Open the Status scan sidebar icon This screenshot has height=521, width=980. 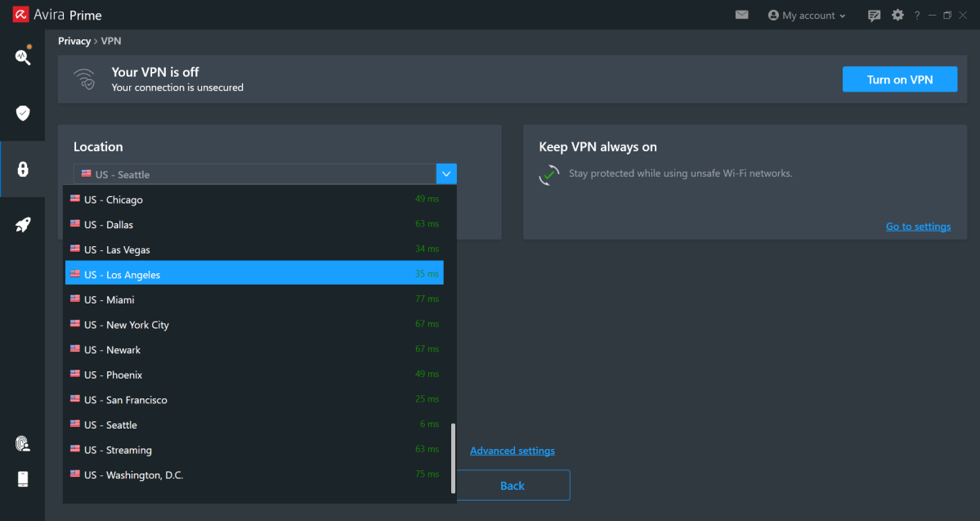23,57
